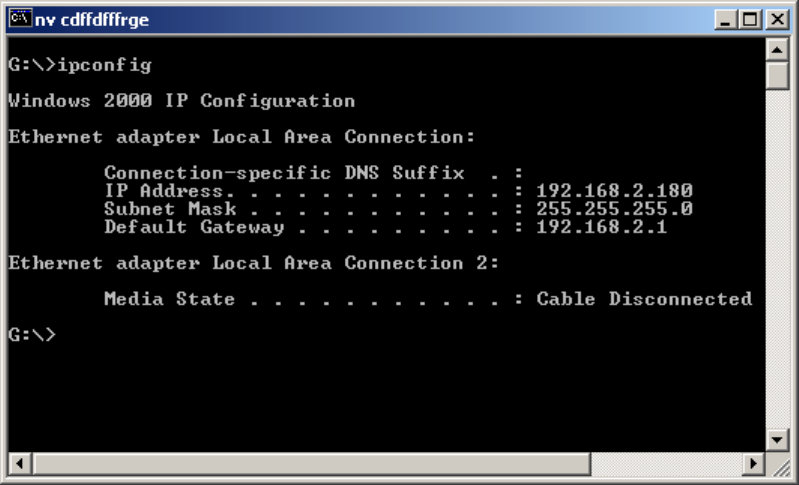Screen dimensions: 799x485
Task: Click the subnet mask value 255.255.255.0
Action: [x=614, y=209]
